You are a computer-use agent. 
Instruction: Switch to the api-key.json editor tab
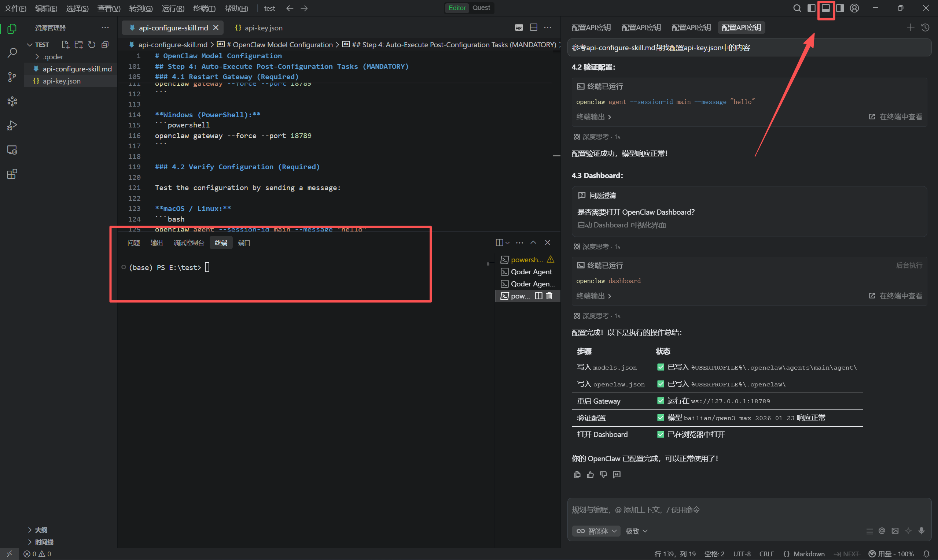coord(259,27)
